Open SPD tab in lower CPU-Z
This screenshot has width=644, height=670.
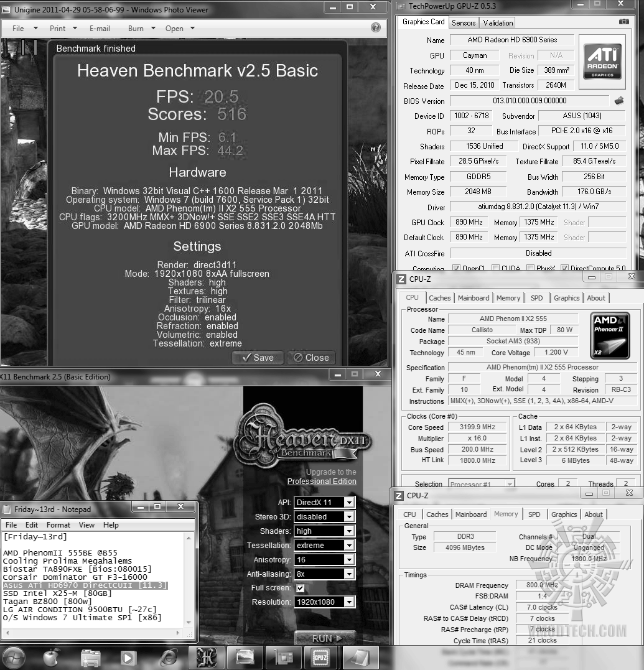coord(534,514)
